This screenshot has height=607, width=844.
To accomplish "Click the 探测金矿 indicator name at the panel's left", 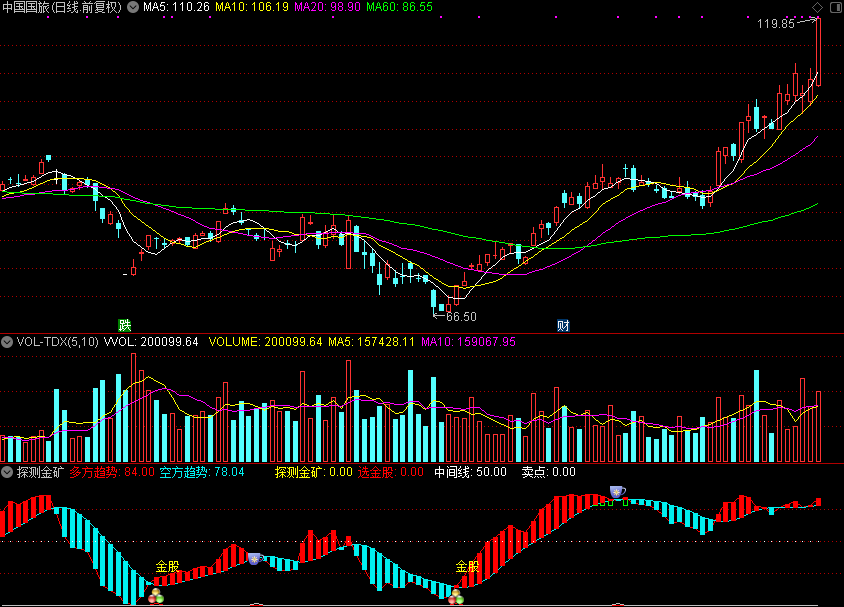I will [40, 472].
